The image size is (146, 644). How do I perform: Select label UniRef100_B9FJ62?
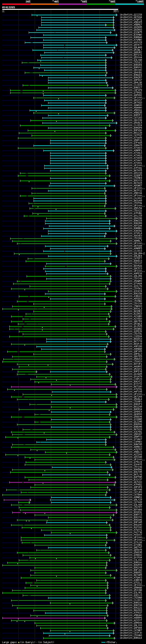click(x=131, y=570)
